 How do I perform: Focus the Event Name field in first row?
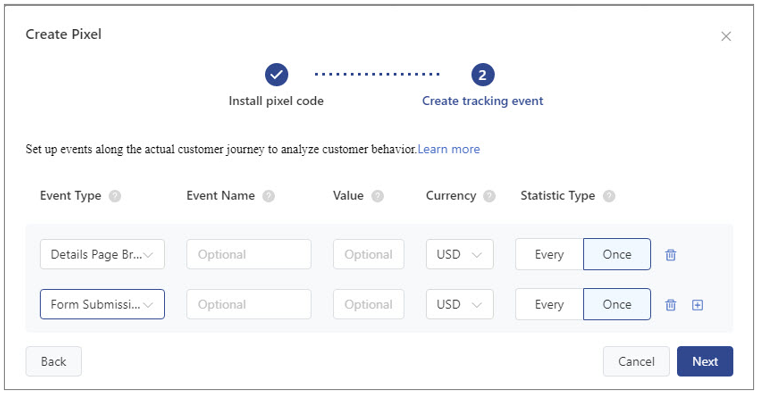click(x=249, y=255)
